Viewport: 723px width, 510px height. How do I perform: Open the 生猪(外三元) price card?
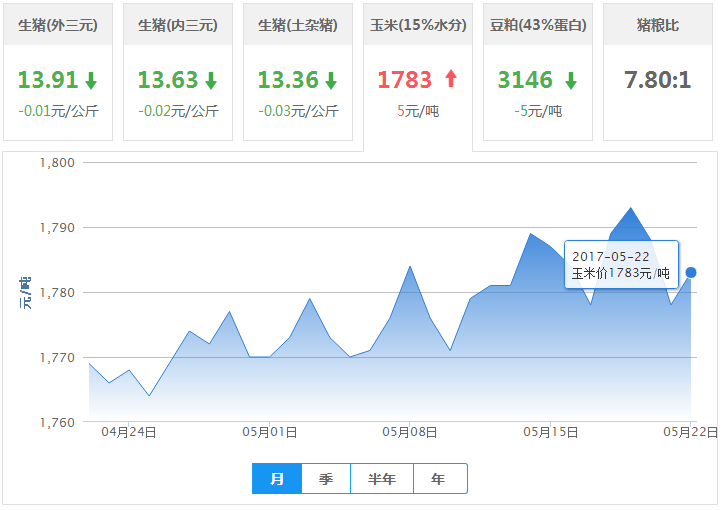pyautogui.click(x=58, y=71)
